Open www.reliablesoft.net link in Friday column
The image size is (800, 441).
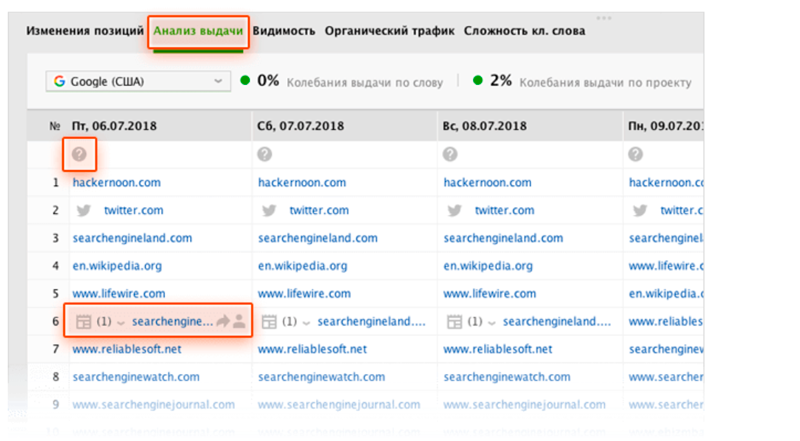click(127, 349)
